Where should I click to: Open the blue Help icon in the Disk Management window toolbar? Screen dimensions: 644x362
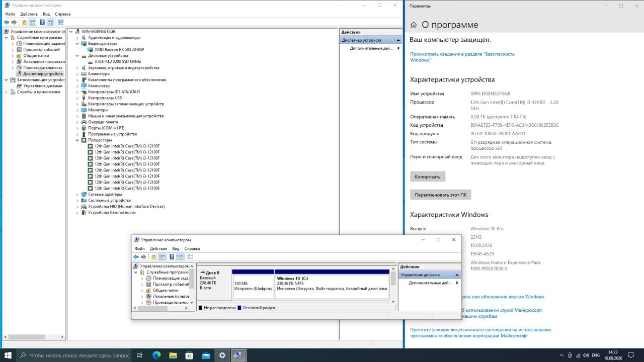[x=172, y=257]
